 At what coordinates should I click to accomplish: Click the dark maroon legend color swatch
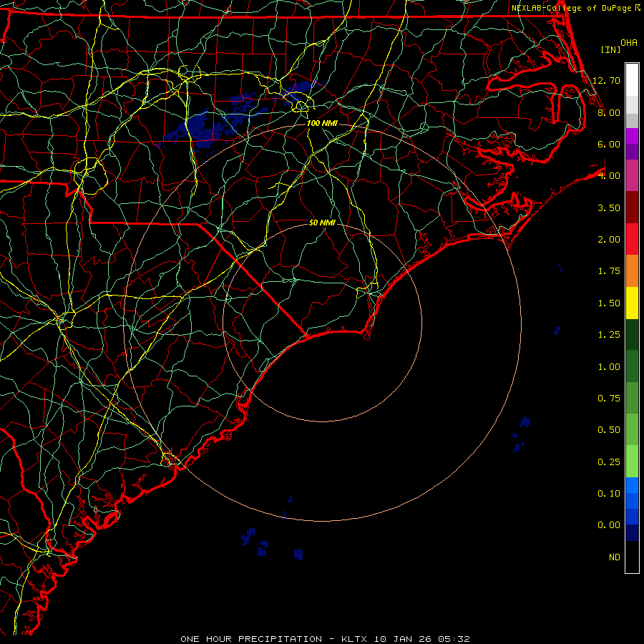click(632, 208)
